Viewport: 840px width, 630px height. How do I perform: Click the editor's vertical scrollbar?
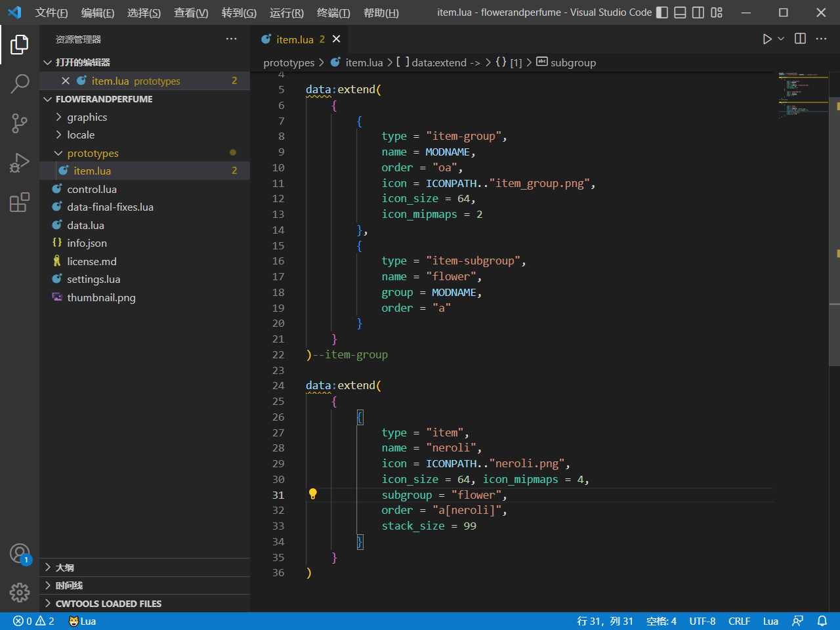(x=834, y=230)
